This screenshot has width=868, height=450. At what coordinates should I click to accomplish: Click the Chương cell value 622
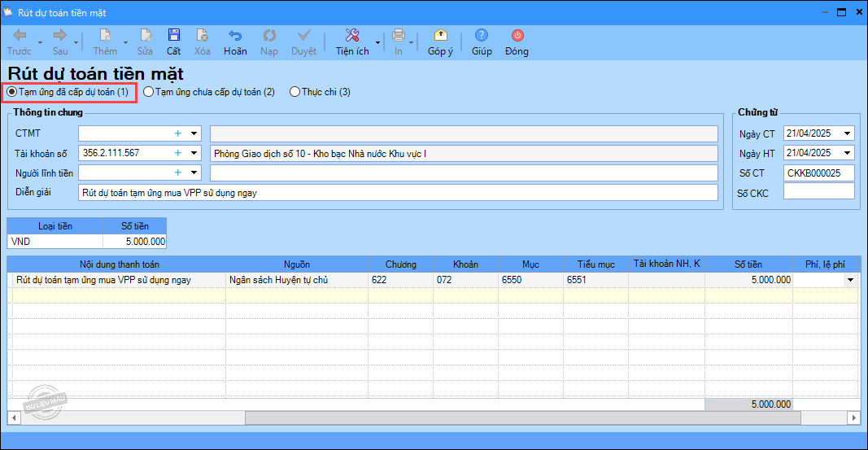coord(401,280)
